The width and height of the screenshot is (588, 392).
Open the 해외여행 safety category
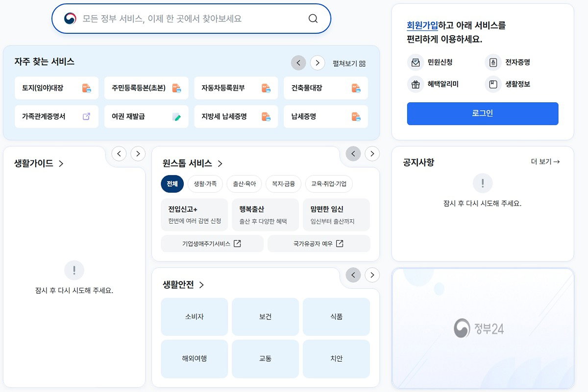pos(195,359)
